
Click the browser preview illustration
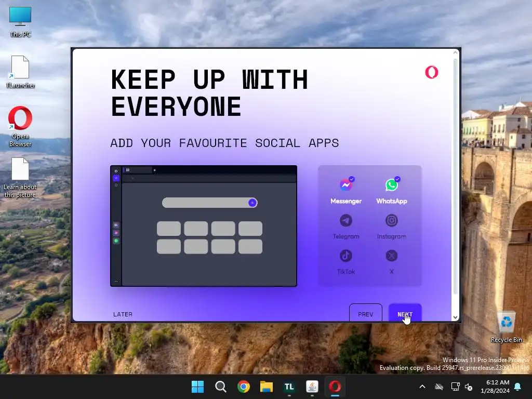pos(204,226)
